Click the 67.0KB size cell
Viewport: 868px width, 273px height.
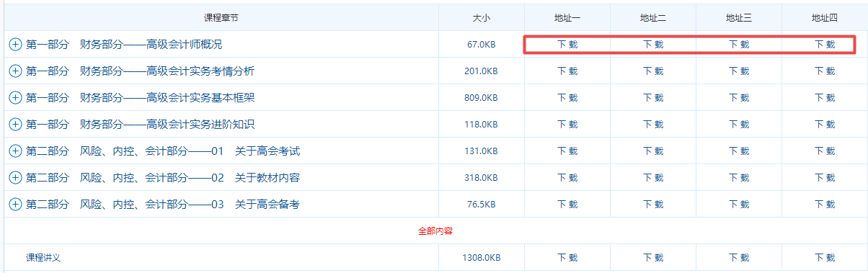tap(482, 45)
